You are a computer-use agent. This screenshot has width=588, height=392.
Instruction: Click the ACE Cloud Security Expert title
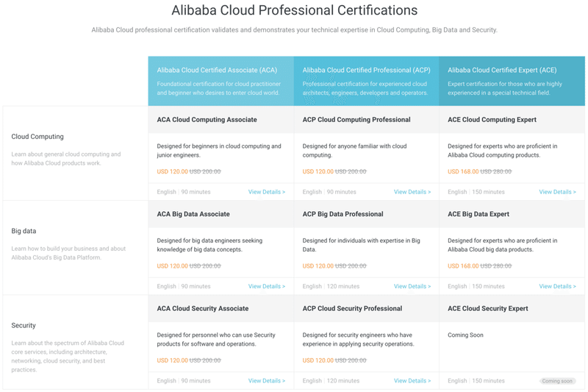point(487,309)
